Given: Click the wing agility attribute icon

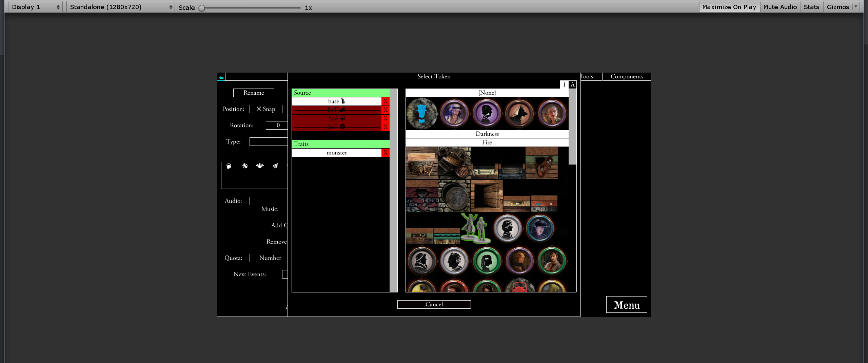Looking at the screenshot, I should (275, 166).
